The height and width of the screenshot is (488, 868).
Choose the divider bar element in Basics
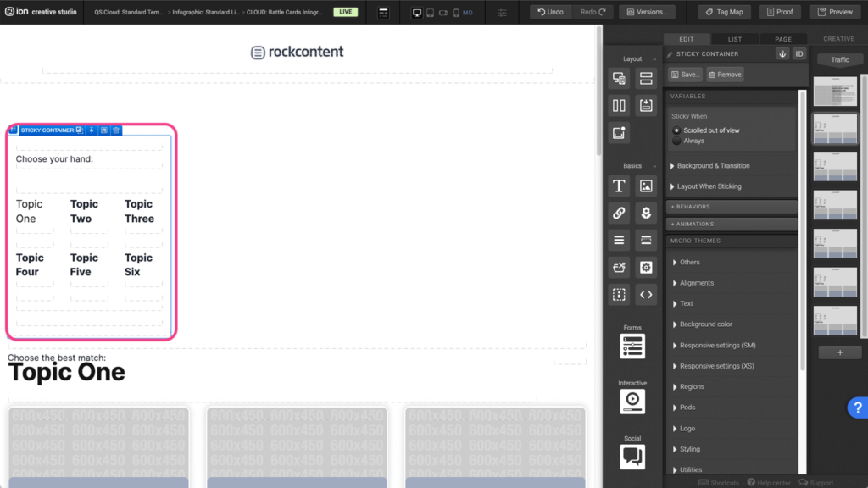[645, 240]
